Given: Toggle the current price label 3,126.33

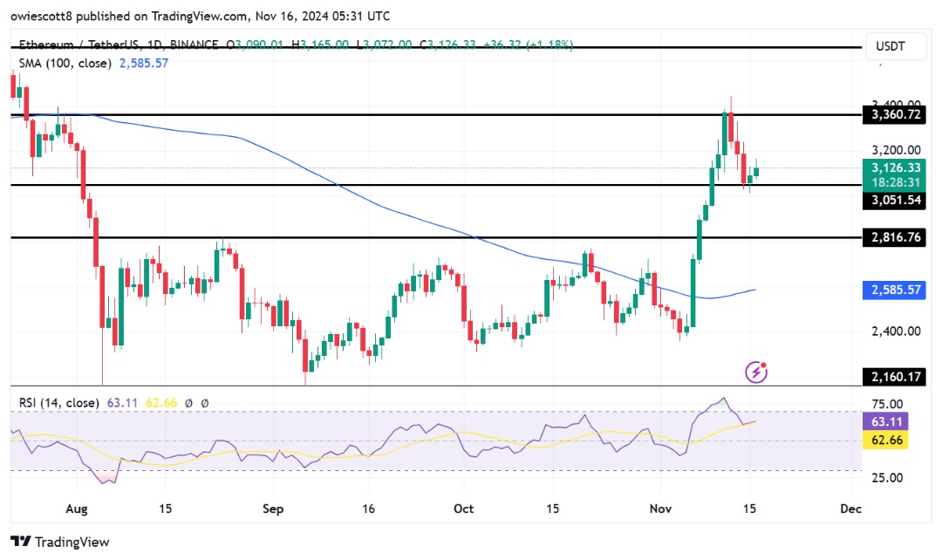Looking at the screenshot, I should [x=895, y=167].
